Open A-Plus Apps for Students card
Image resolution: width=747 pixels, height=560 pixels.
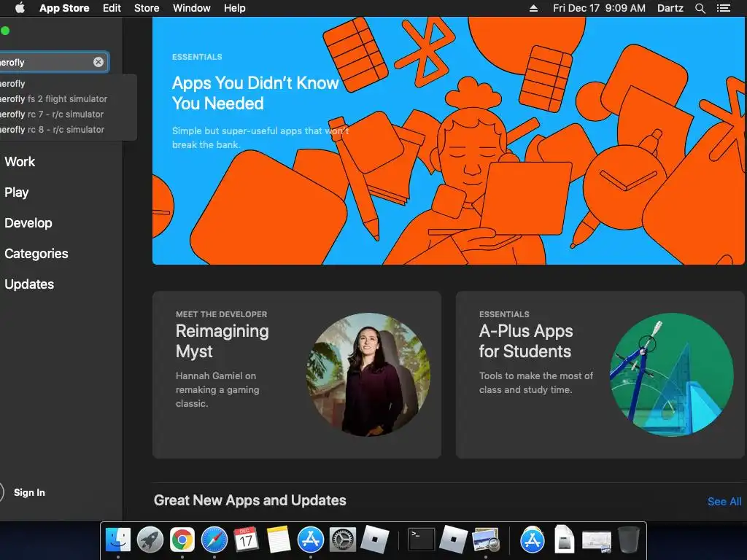coord(600,375)
